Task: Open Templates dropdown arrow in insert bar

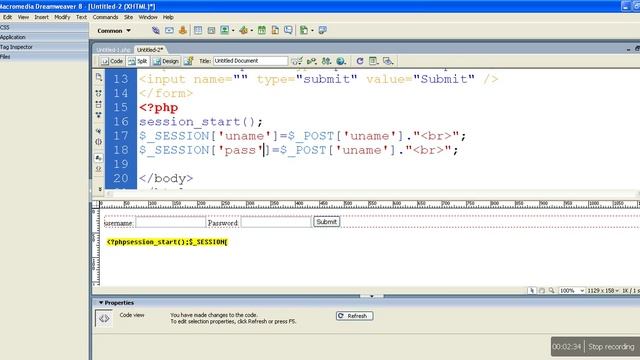Action: pos(312,31)
